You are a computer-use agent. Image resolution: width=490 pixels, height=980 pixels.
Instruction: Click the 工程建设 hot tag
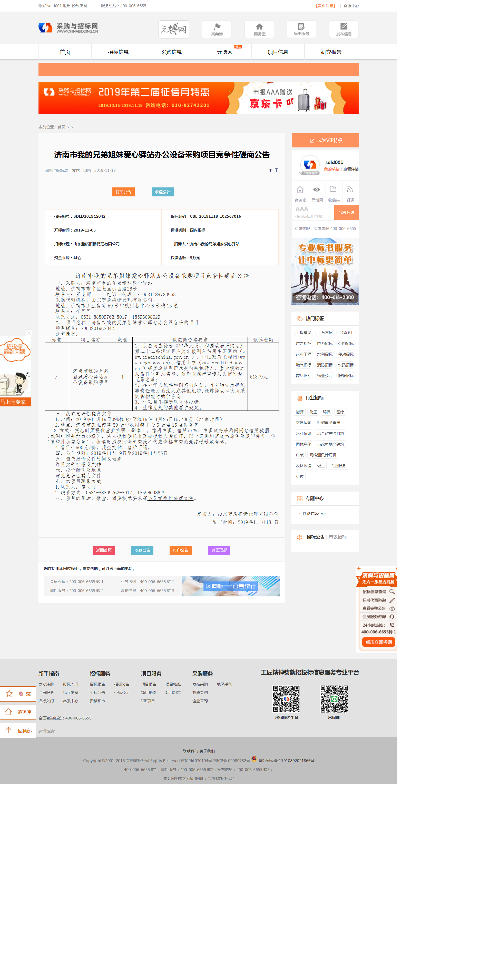pos(303,333)
